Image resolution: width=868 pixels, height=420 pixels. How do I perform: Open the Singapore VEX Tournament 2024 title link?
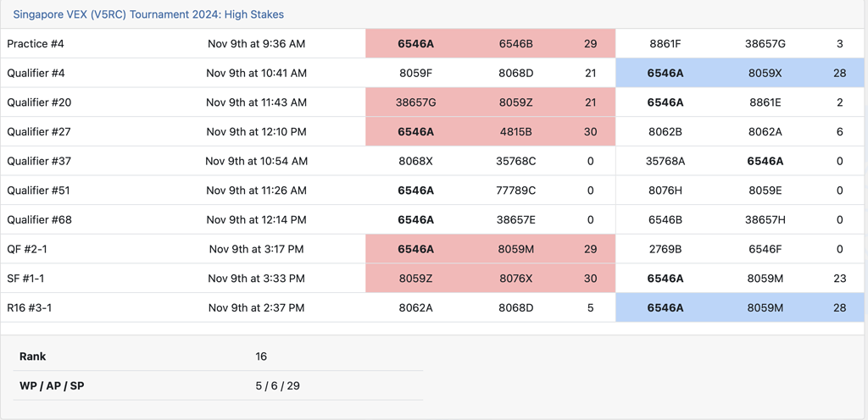pos(148,14)
